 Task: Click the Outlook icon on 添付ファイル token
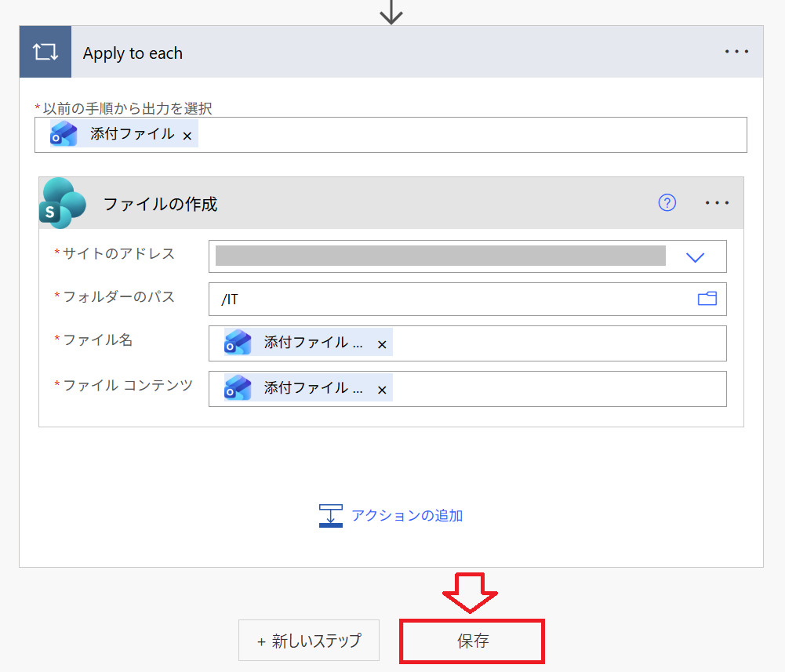click(64, 134)
